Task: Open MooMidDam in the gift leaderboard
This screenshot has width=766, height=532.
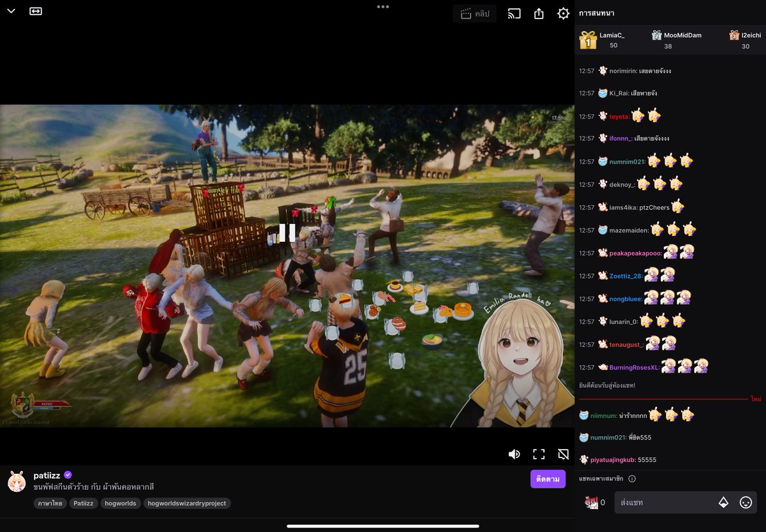Action: pos(682,35)
